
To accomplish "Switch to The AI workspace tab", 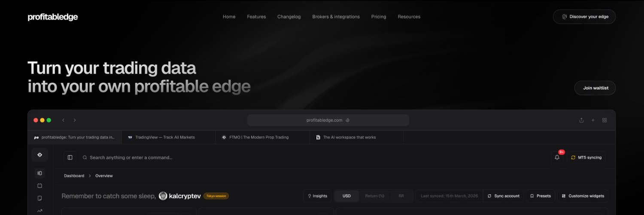I will coord(356,137).
